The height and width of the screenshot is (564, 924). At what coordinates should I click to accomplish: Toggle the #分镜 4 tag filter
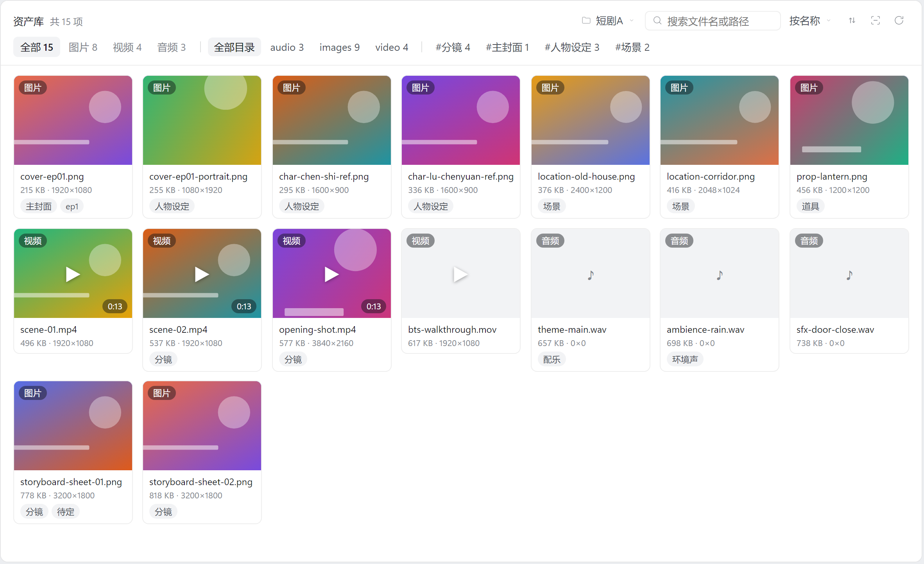point(453,47)
